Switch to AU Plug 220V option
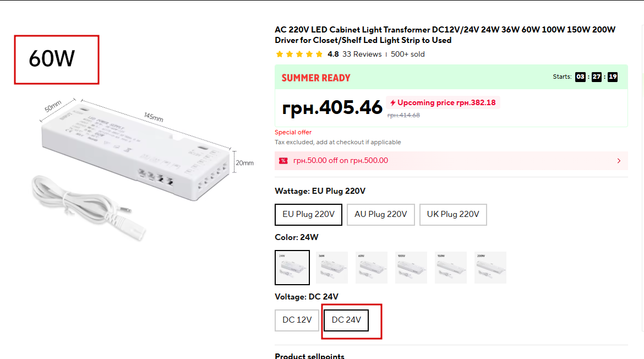 [380, 215]
